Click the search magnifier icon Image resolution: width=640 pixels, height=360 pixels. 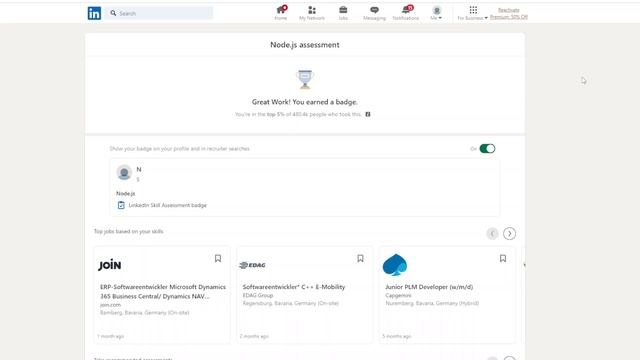[113, 13]
